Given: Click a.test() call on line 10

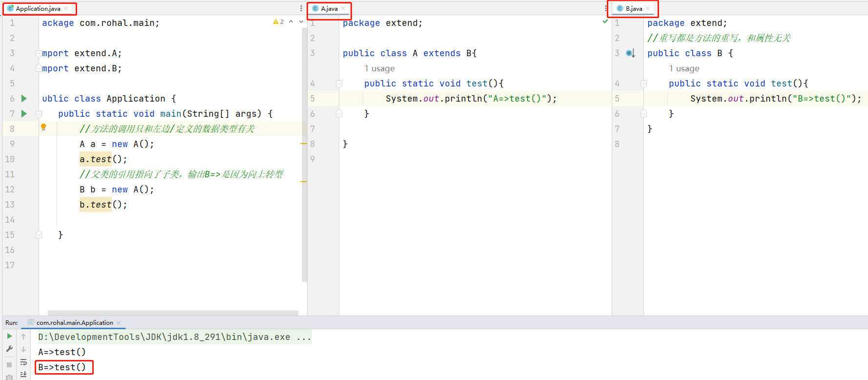Looking at the screenshot, I should click(x=103, y=159).
